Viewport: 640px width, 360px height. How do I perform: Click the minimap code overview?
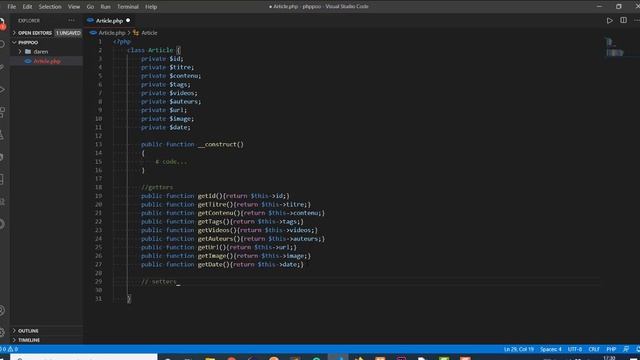pos(615,47)
